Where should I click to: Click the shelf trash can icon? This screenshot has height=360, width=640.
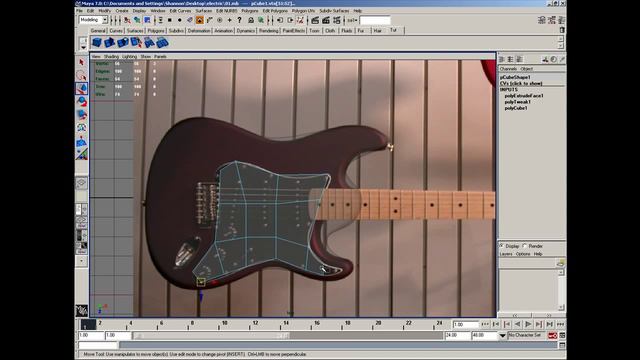coord(562,30)
